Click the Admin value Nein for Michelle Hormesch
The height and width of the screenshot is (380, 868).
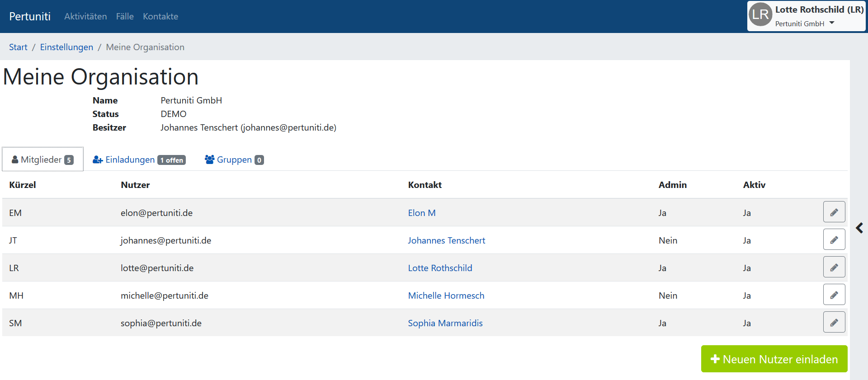668,296
